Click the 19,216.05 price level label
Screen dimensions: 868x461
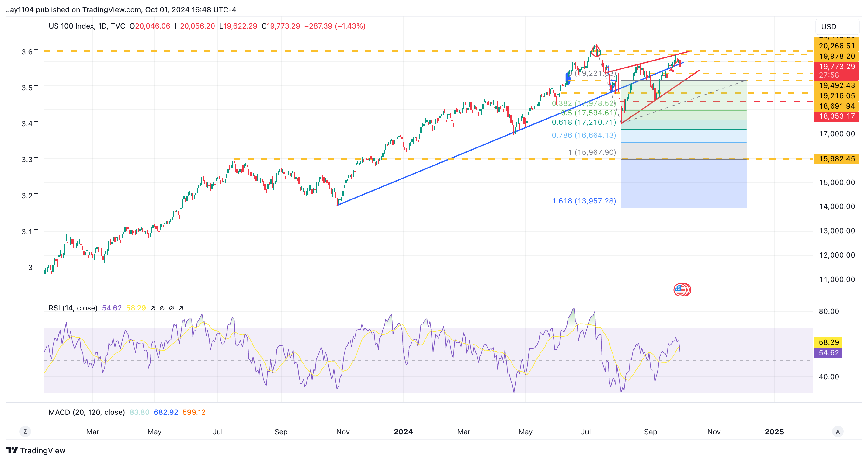[x=836, y=96]
